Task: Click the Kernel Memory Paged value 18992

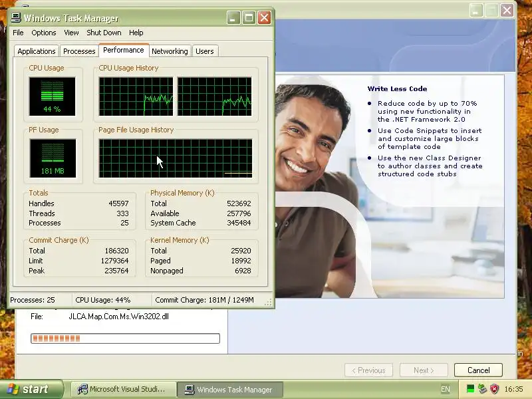Action: point(241,261)
